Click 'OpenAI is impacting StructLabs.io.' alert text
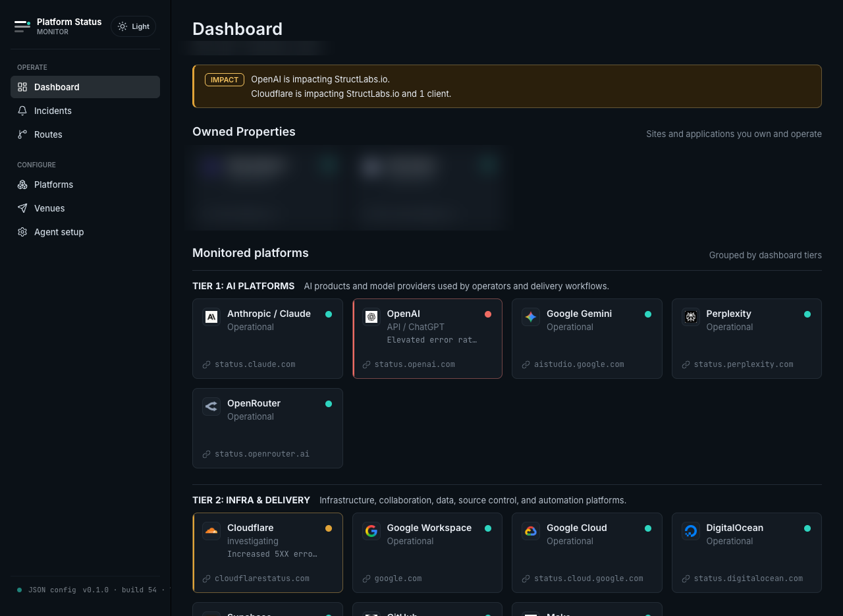843x616 pixels. pyautogui.click(x=321, y=79)
